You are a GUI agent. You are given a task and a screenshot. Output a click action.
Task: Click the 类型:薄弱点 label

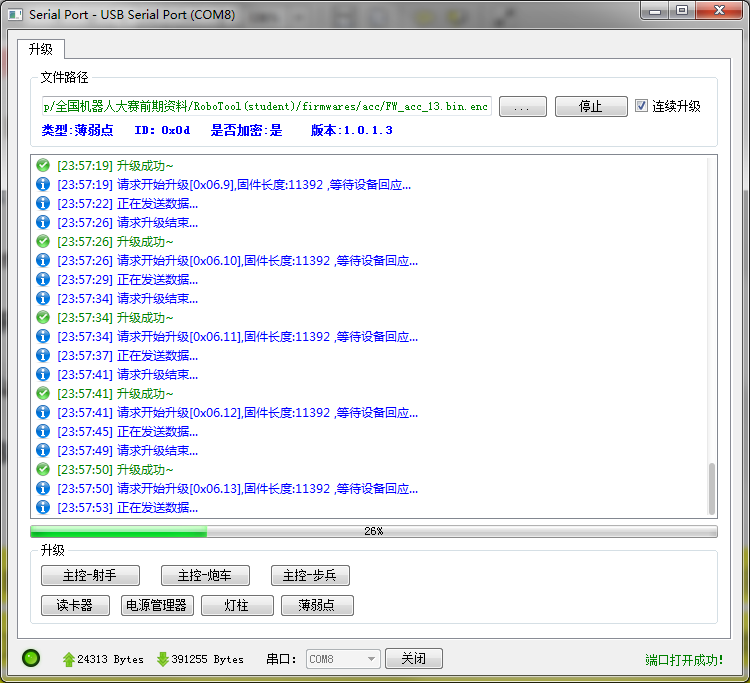click(77, 130)
